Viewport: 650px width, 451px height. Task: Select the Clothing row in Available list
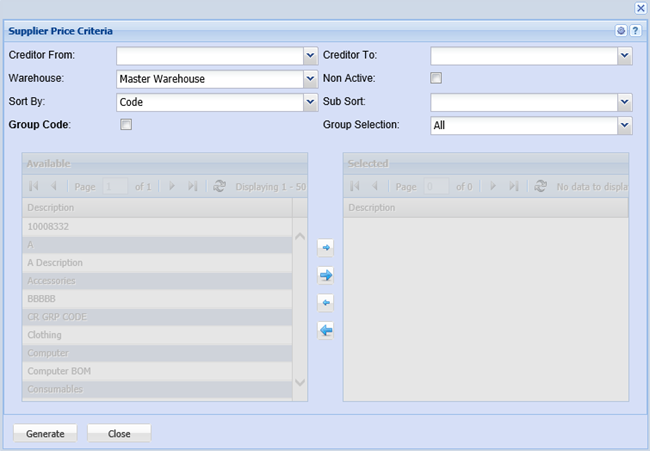click(157, 335)
